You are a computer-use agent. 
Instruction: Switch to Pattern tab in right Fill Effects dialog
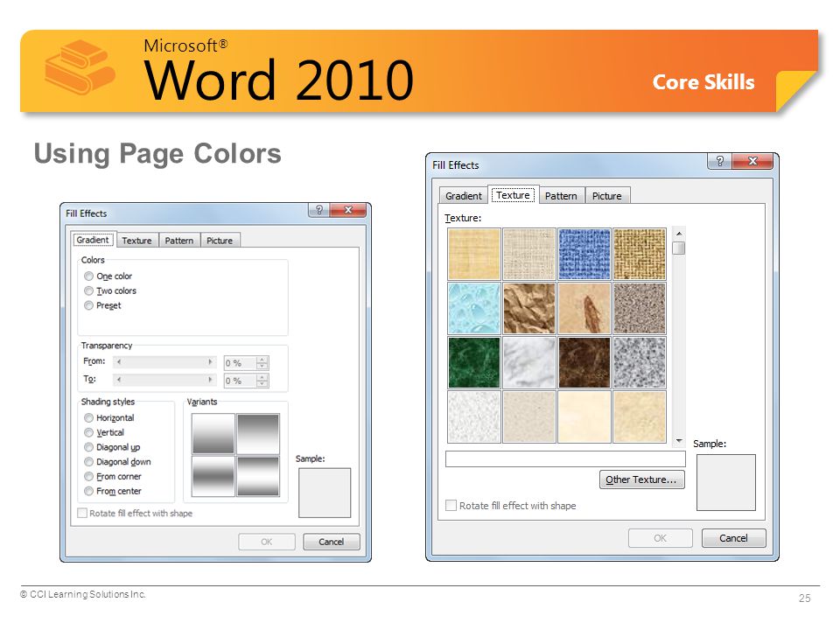pyautogui.click(x=561, y=195)
